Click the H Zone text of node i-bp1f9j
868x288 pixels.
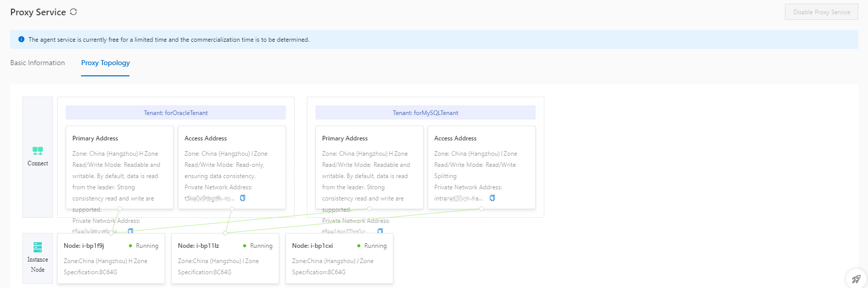point(137,261)
